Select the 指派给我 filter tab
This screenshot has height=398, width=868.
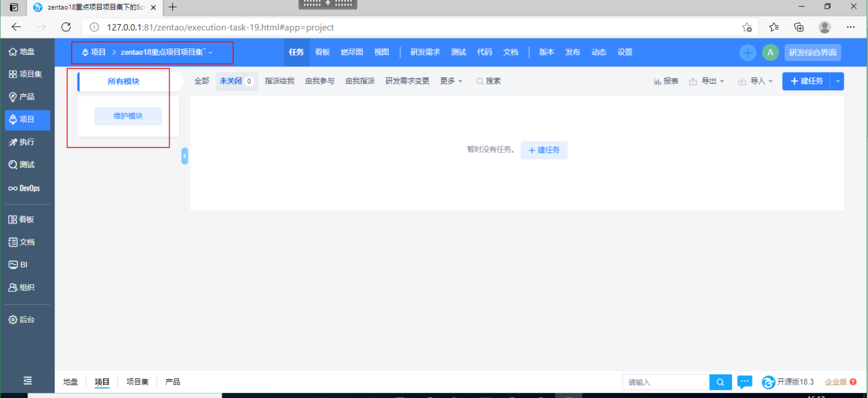click(x=279, y=81)
